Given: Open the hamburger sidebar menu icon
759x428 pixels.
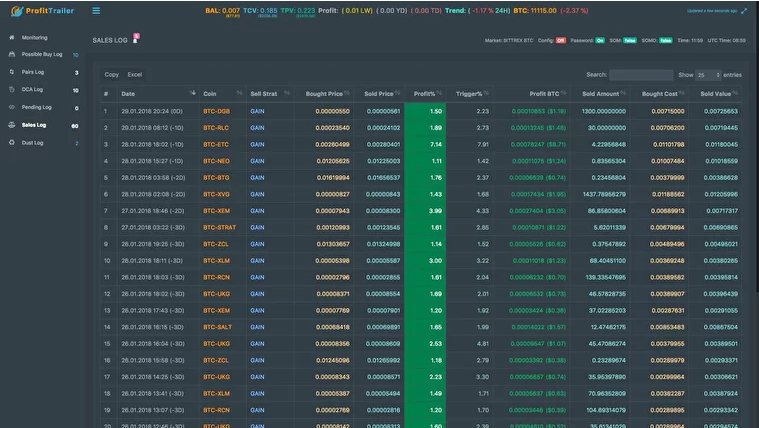Looking at the screenshot, I should [96, 11].
